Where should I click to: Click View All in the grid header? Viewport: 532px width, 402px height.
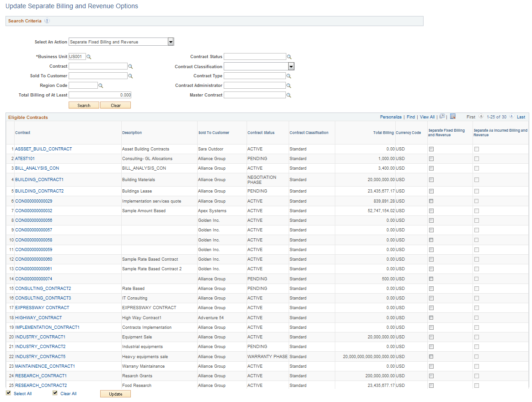(x=427, y=117)
